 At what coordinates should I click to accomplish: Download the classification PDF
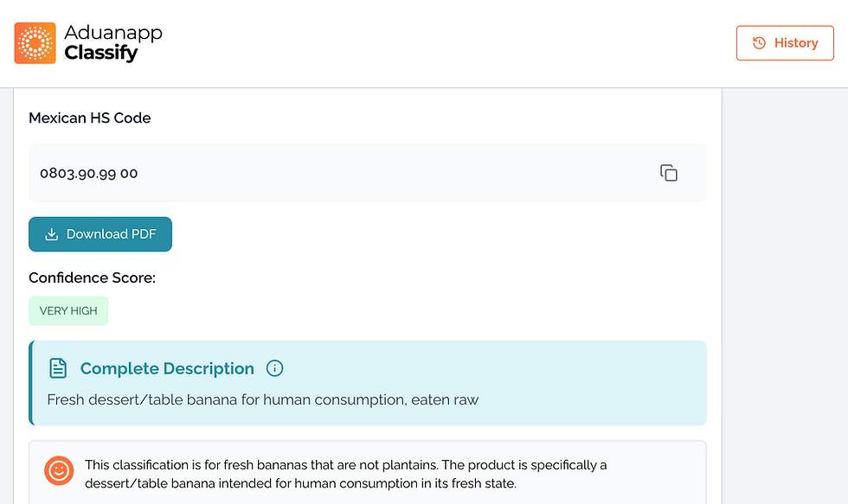click(100, 234)
